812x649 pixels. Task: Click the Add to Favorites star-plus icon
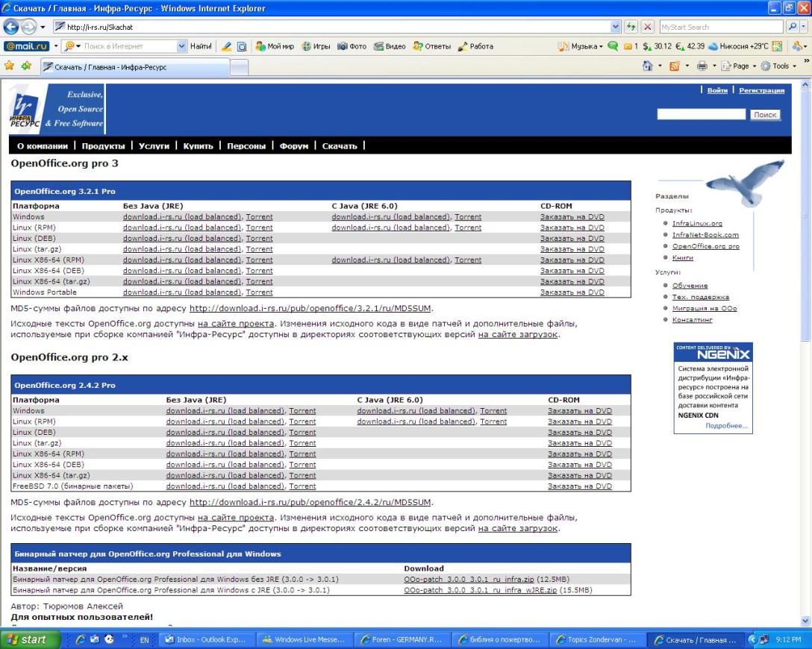point(26,66)
